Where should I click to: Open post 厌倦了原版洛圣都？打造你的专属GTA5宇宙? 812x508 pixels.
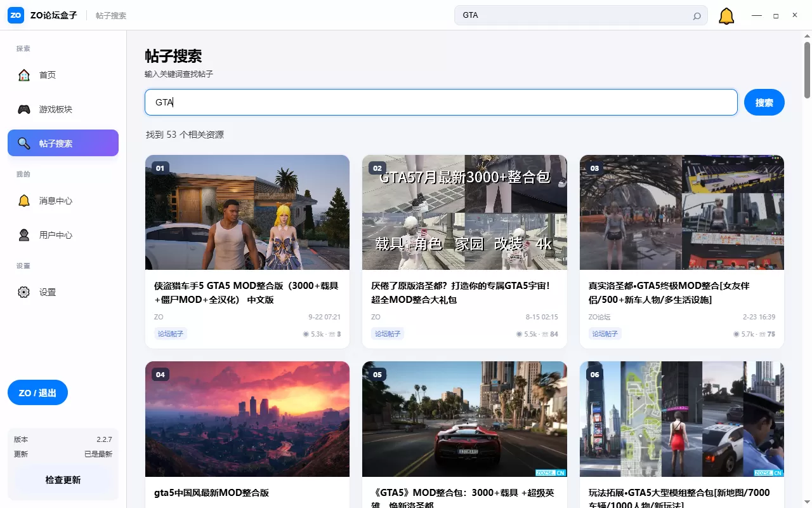pyautogui.click(x=461, y=293)
